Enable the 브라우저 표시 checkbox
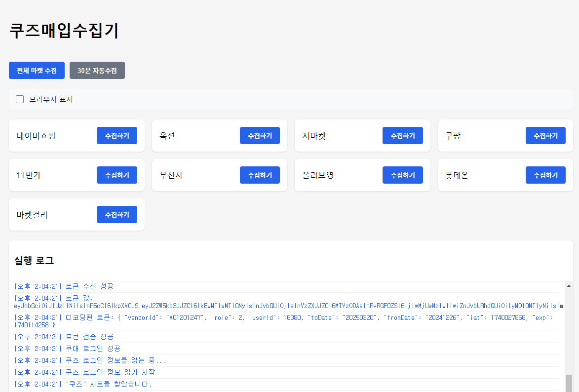The height and width of the screenshot is (392, 579). [x=20, y=99]
